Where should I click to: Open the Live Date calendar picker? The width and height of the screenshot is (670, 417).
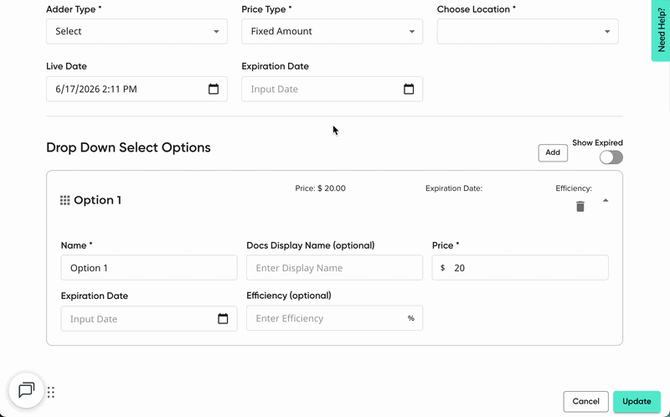point(213,89)
